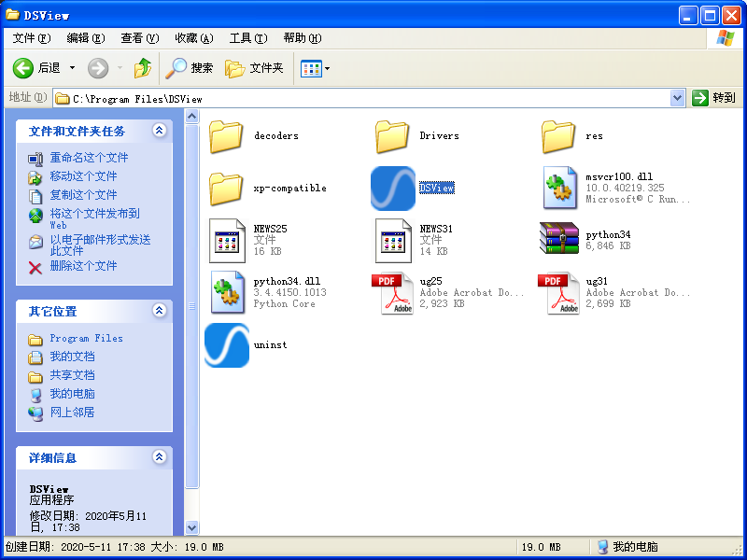Open 网上邻居 location

(73, 413)
